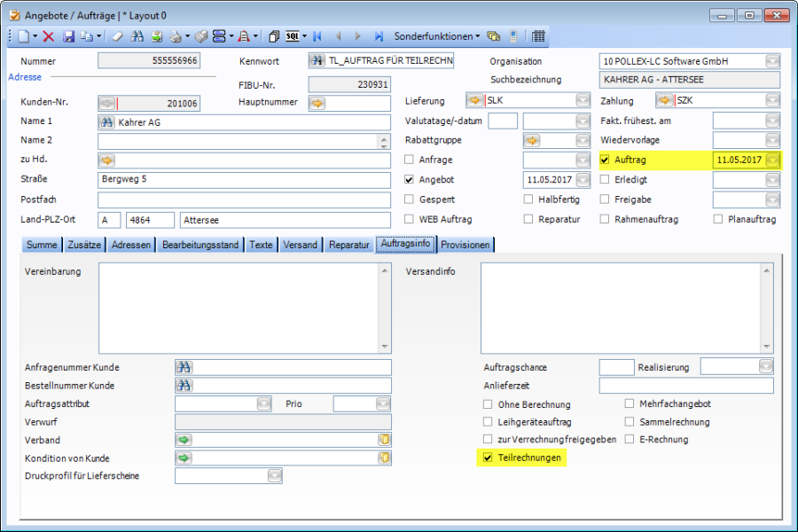Open the Druckprofil für Lieferscheine dropdown
Viewport: 798px width, 532px height.
(x=274, y=476)
